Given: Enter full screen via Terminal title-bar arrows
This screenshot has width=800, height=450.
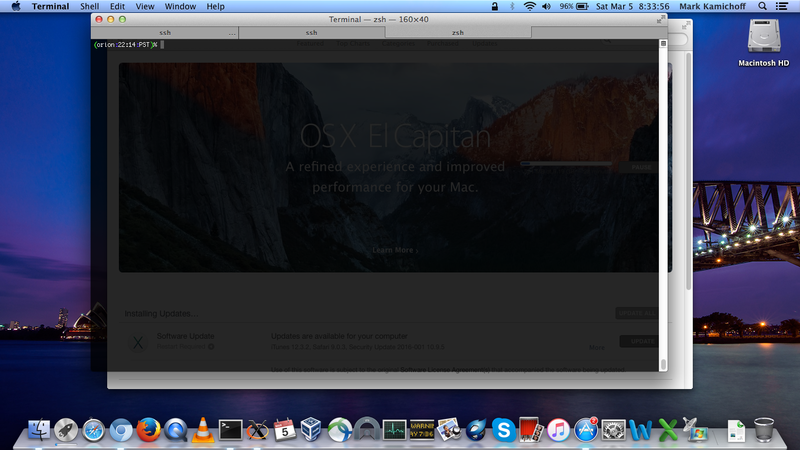Looking at the screenshot, I should (x=661, y=19).
